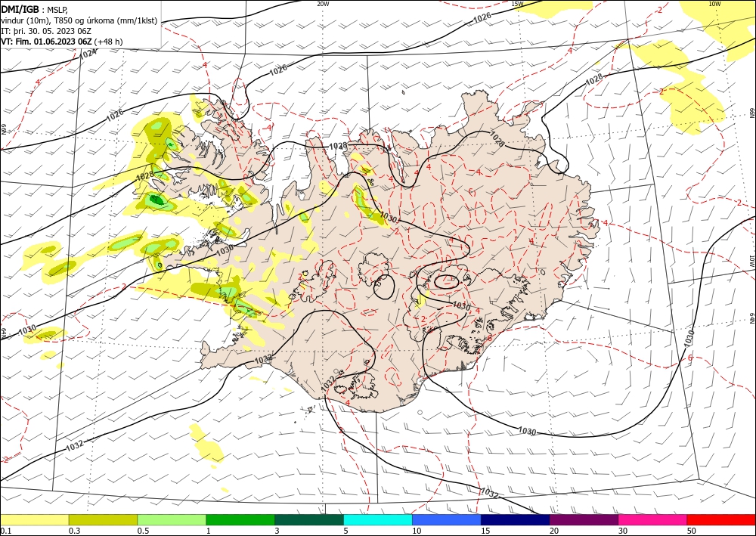Image resolution: width=756 pixels, height=536 pixels.
Task: Click the pink 30 mm legend swatch
Action: [x=653, y=519]
